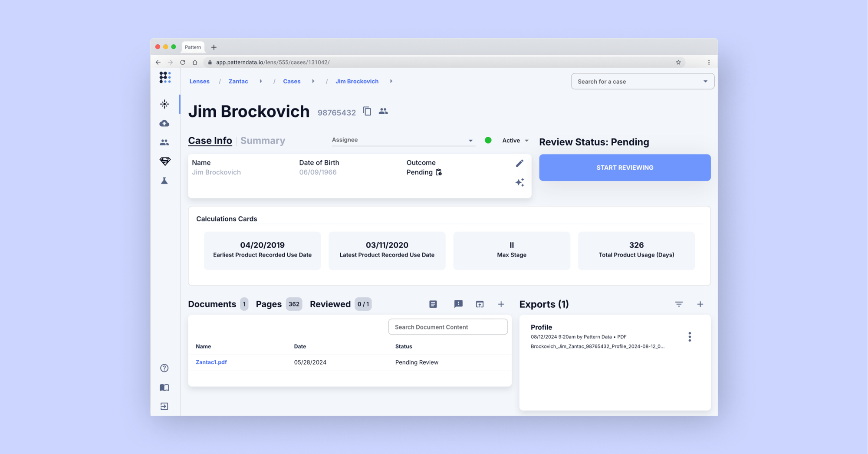Viewport: 868px width, 454px height.
Task: Click the START REVIEWING button
Action: (x=625, y=168)
